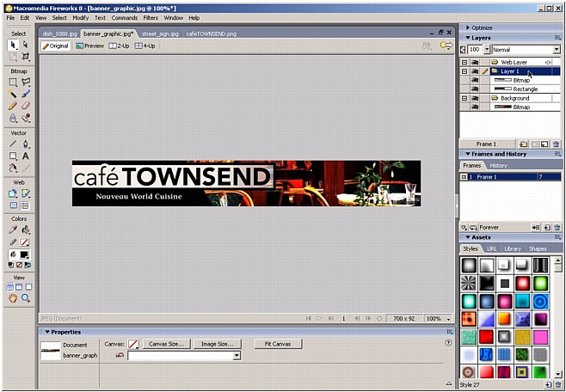Image resolution: width=566 pixels, height=392 pixels.
Task: Select the Rubber Stamp tool
Action: 25,118
